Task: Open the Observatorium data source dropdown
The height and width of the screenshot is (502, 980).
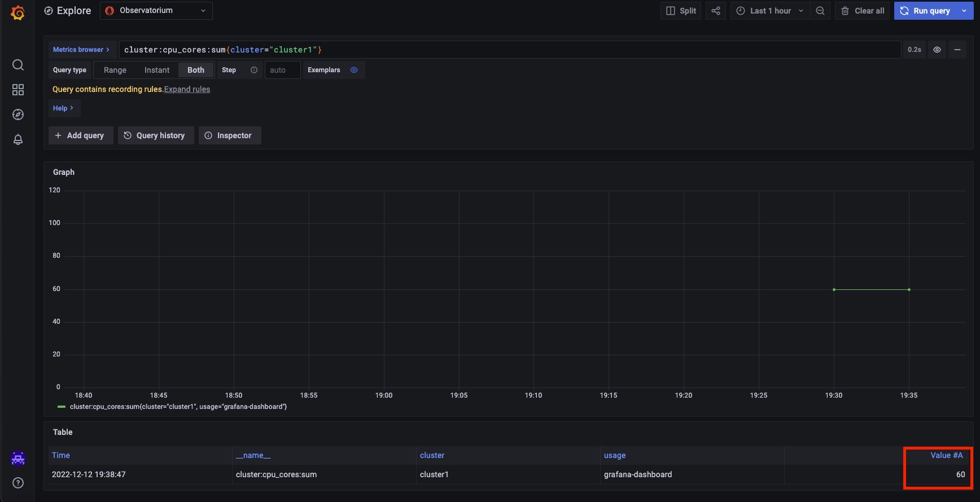Action: [x=156, y=11]
